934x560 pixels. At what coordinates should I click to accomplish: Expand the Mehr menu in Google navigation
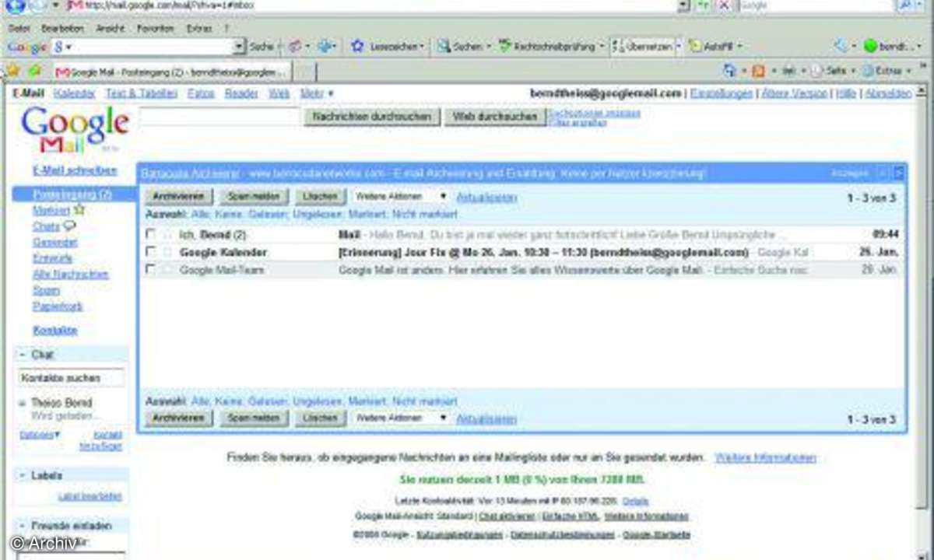tap(317, 93)
